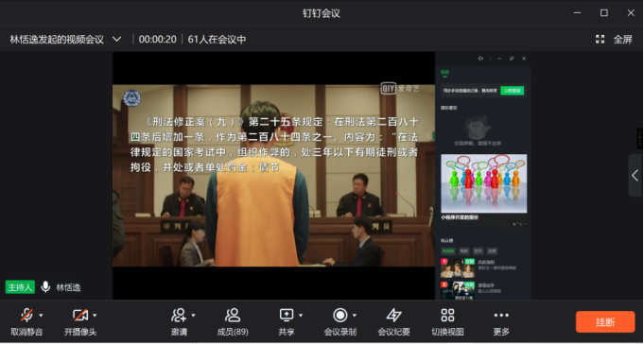Select the 视频 tab in shared panel
Image resolution: width=644 pixels, height=344 pixels.
pos(444,72)
